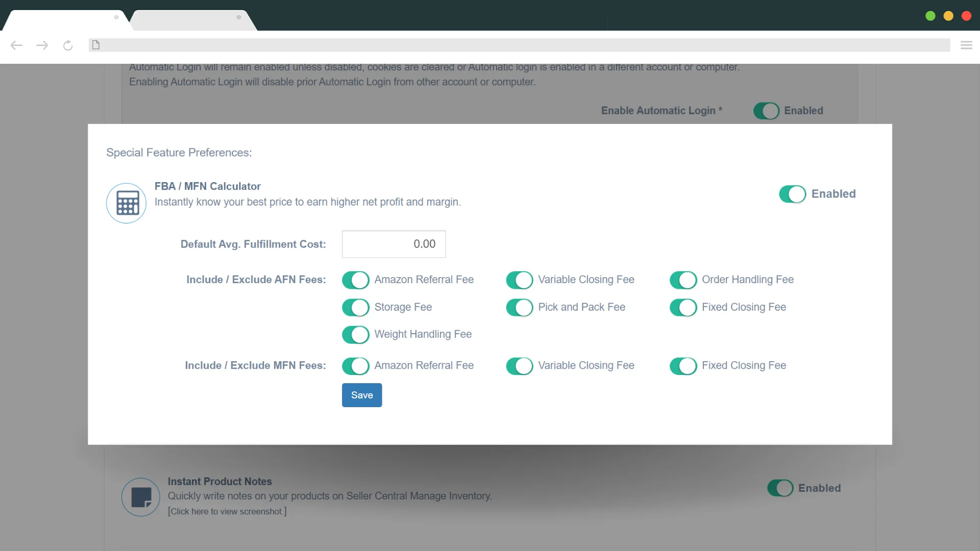
Task: Disable the Storage Fee toggle
Action: [x=355, y=307]
